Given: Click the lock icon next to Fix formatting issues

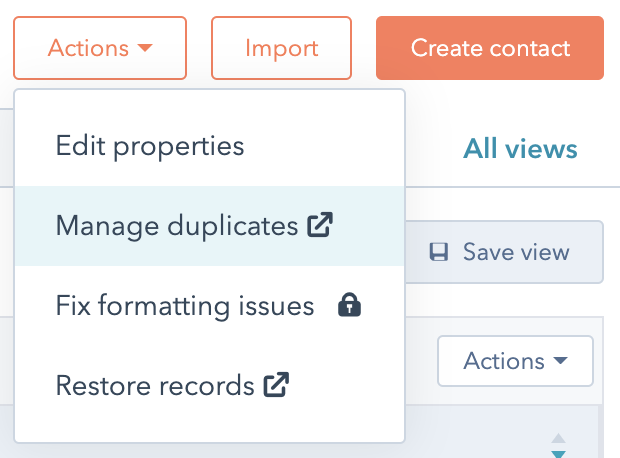Looking at the screenshot, I should [x=349, y=306].
